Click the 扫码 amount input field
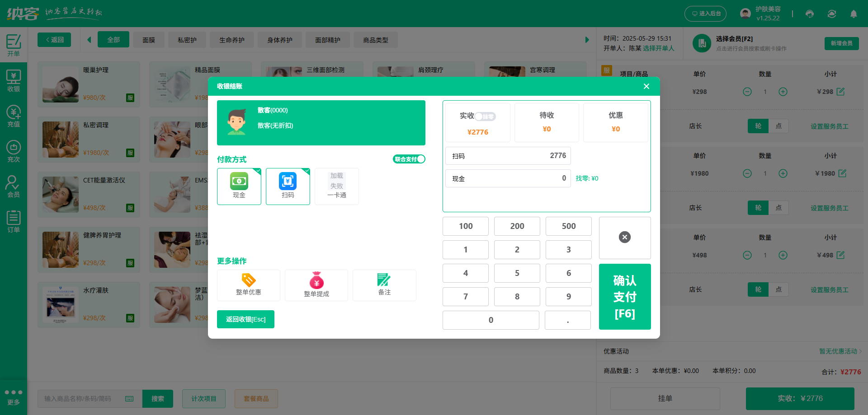This screenshot has height=415, width=868. 508,156
